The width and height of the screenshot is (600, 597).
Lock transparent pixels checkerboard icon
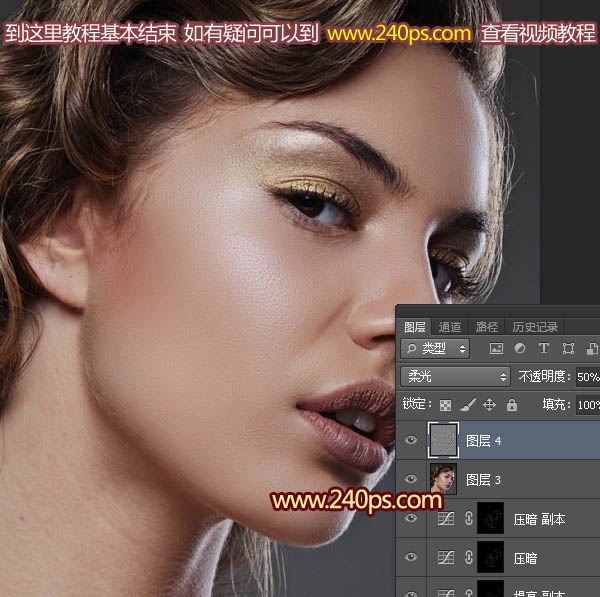pyautogui.click(x=445, y=405)
